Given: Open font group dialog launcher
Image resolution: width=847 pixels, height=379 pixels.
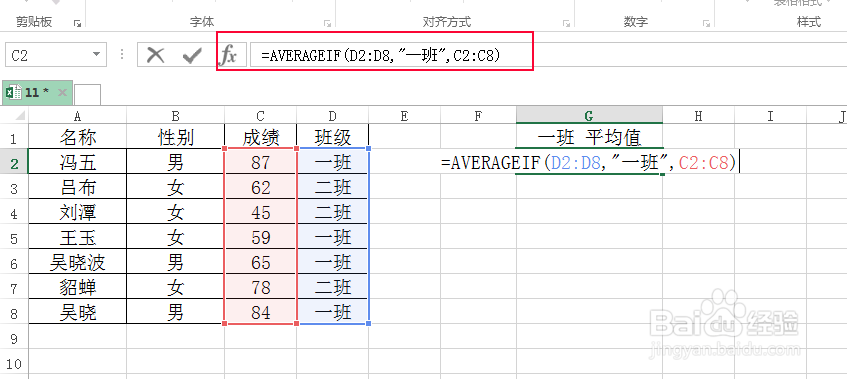Looking at the screenshot, I should pos(327,23).
